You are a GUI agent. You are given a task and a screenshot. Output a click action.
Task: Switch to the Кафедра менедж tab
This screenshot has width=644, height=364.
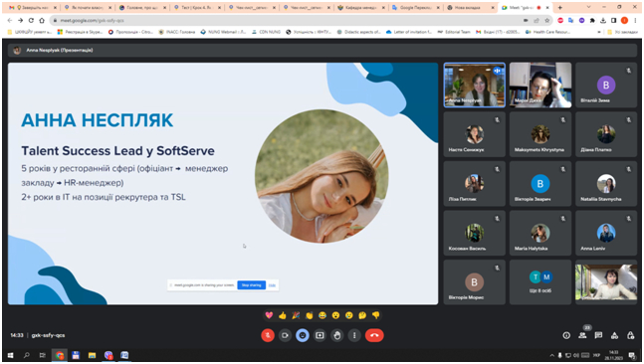(361, 7)
